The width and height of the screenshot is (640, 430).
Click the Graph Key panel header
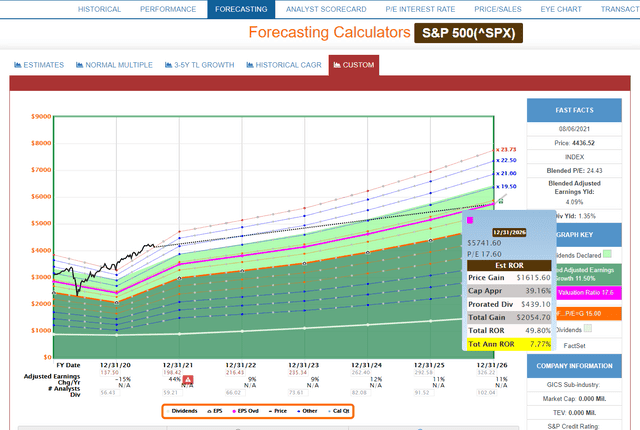pyautogui.click(x=589, y=235)
